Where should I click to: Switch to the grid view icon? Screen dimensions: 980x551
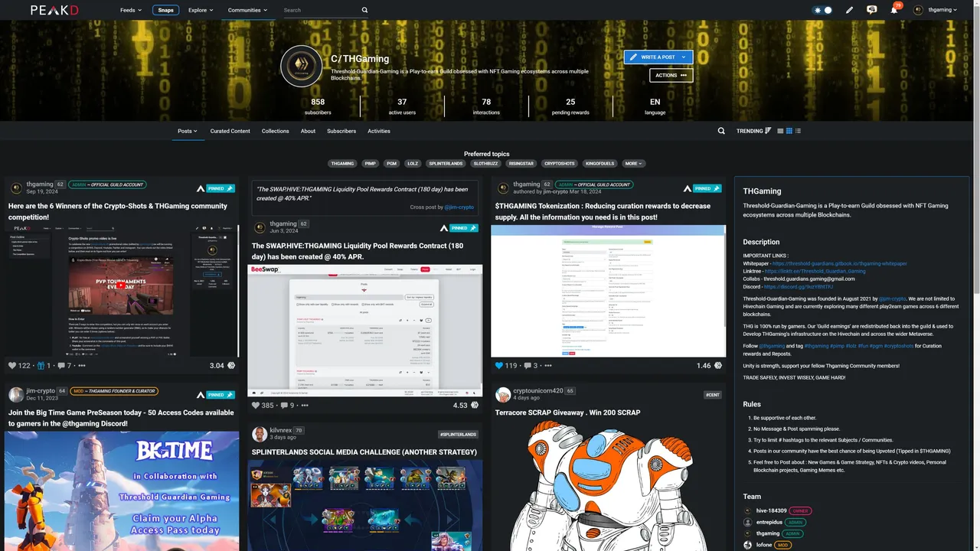pyautogui.click(x=789, y=131)
